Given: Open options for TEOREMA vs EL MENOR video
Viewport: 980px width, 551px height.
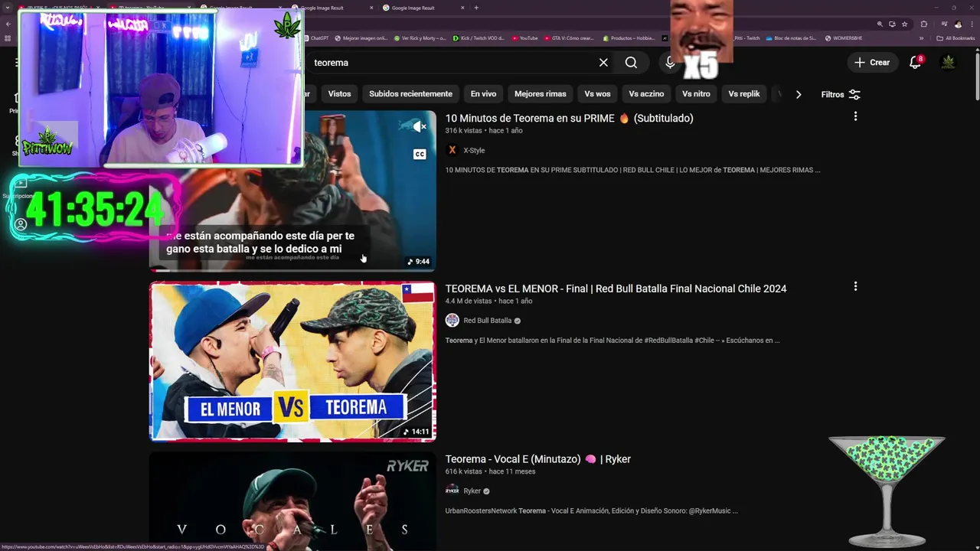Looking at the screenshot, I should pyautogui.click(x=855, y=286).
